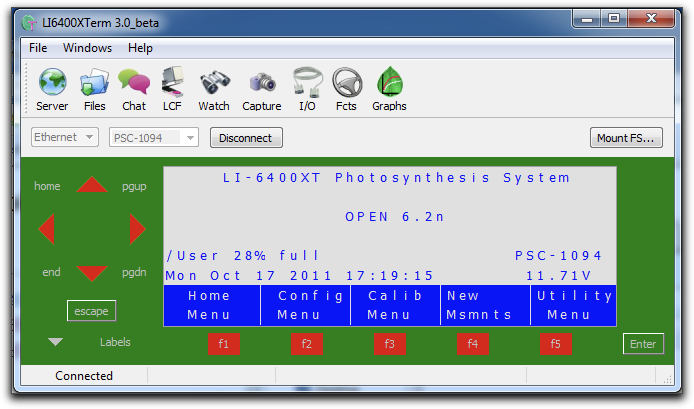Click the pgup key label
Screen dimensions: 694x409
[x=134, y=186]
